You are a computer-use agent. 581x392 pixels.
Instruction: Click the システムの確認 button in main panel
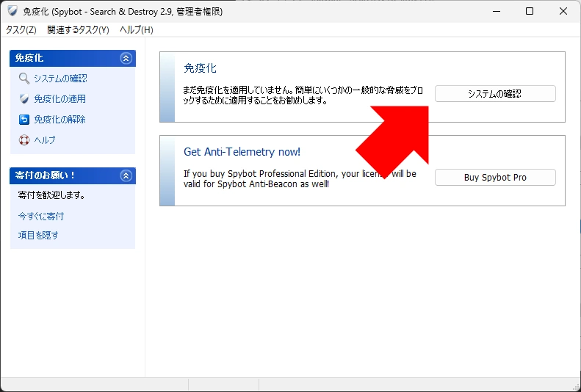pos(495,94)
